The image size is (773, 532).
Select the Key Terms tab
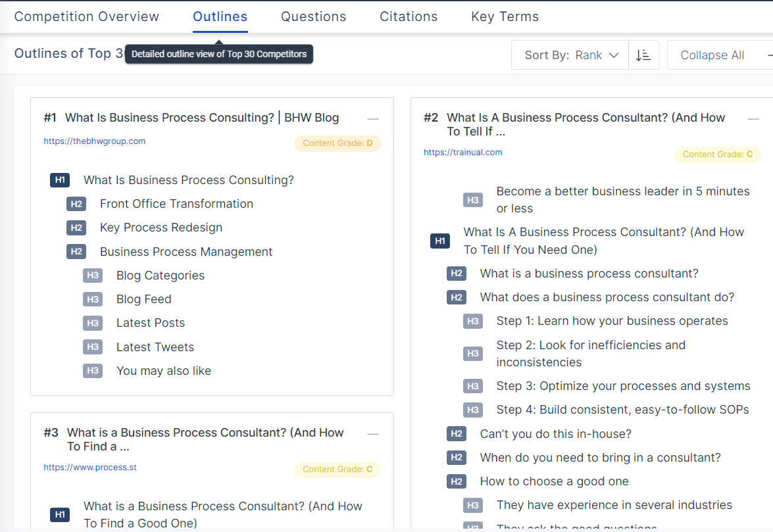pos(505,16)
